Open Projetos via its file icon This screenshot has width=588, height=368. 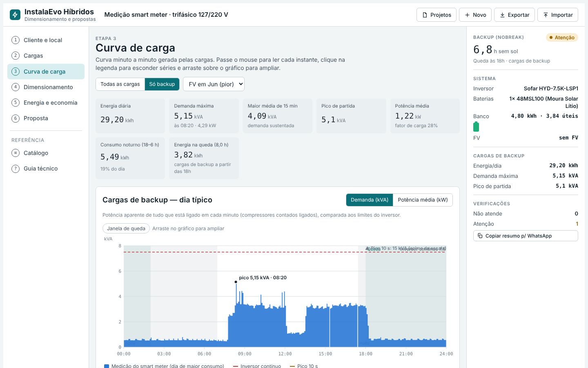pyautogui.click(x=425, y=15)
